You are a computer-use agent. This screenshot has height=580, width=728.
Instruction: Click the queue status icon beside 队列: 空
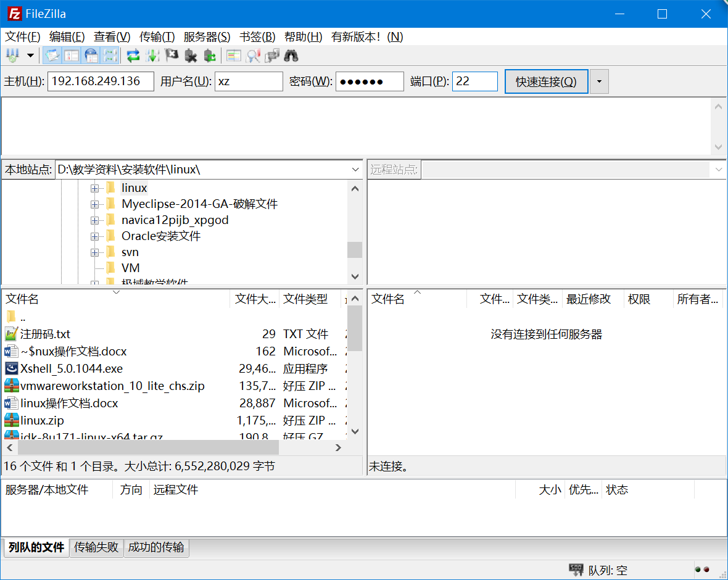click(x=576, y=570)
